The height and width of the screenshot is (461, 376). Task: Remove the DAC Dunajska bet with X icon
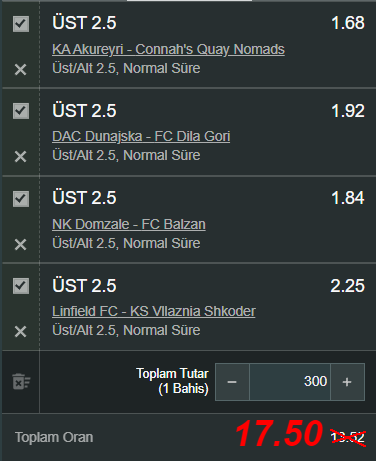[x=21, y=156]
